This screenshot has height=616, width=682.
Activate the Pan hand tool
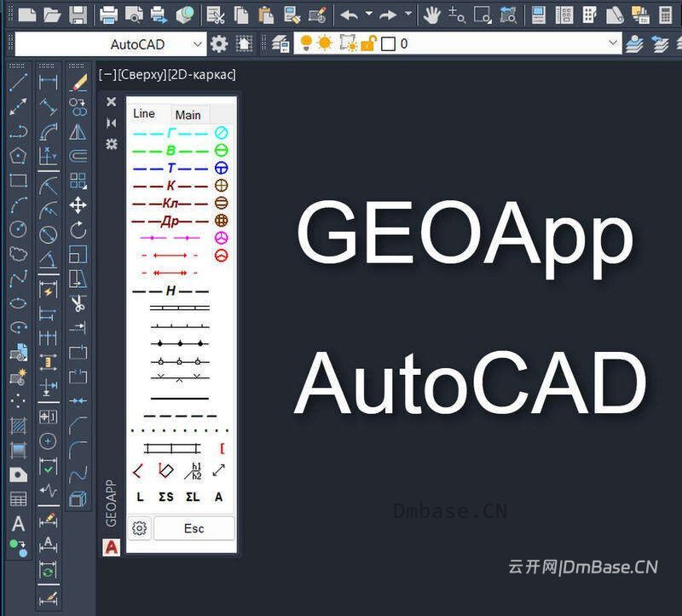tap(431, 15)
